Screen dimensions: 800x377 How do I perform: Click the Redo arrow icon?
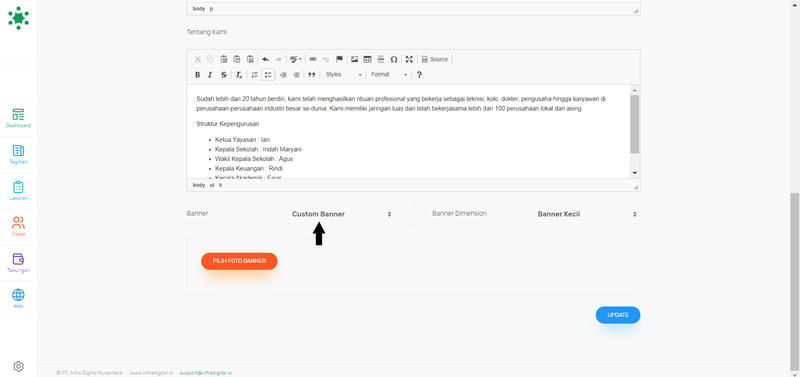coord(279,59)
